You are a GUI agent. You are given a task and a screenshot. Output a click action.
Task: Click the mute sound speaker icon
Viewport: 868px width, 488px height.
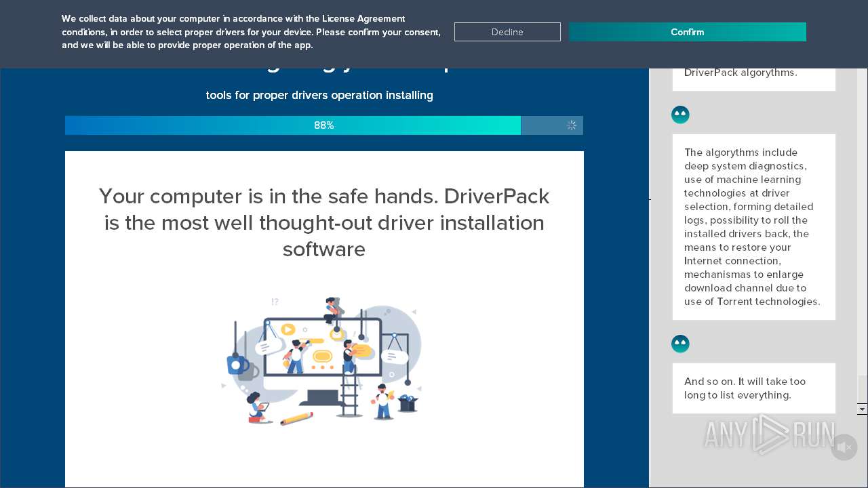844,447
